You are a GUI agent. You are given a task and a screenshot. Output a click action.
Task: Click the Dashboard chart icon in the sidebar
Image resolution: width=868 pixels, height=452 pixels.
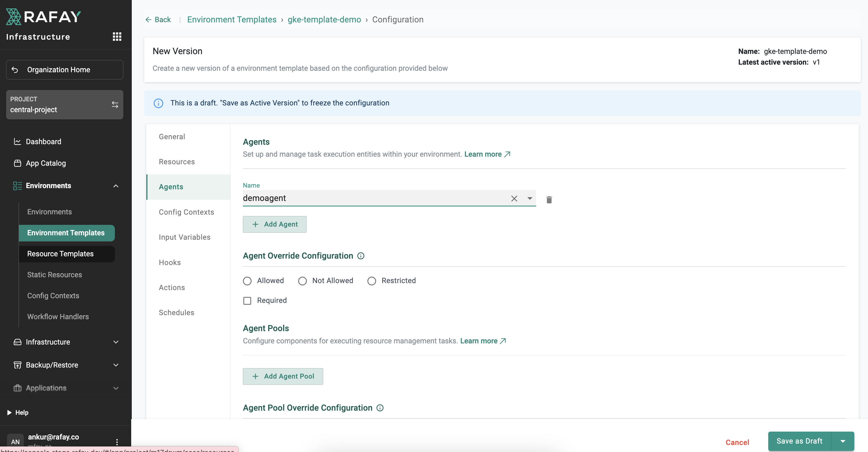[17, 141]
